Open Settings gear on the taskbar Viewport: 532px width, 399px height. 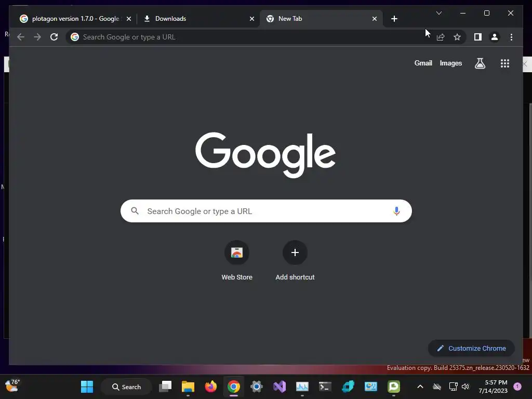click(x=257, y=387)
